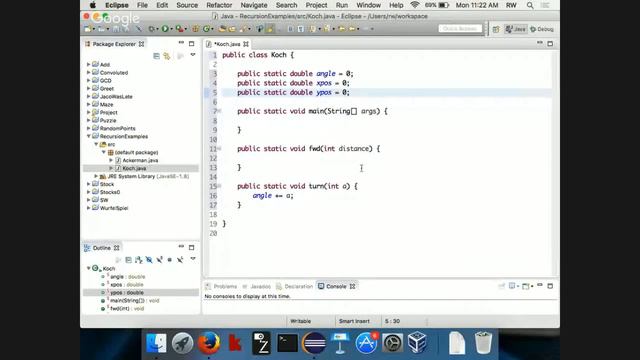Maximize the Outline view
Screen dimensions: 640x360
(x=191, y=247)
